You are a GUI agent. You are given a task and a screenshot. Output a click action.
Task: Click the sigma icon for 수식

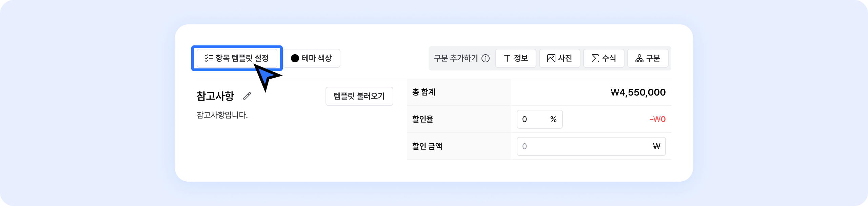[595, 58]
